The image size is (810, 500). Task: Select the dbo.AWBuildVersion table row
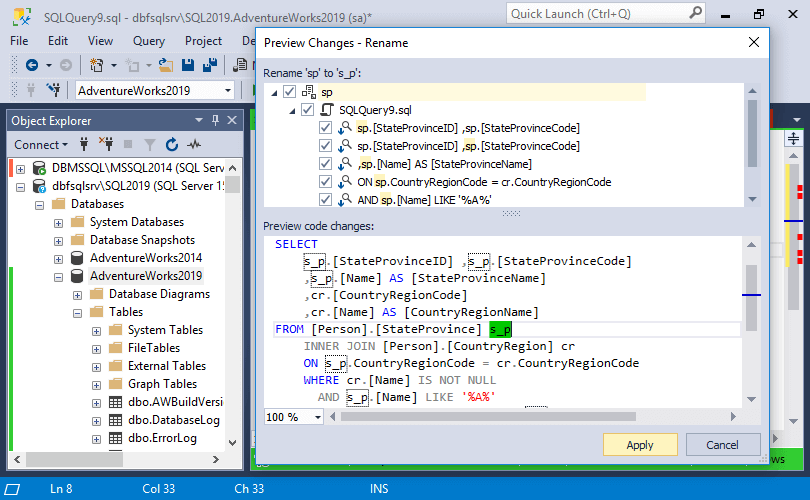pos(175,402)
